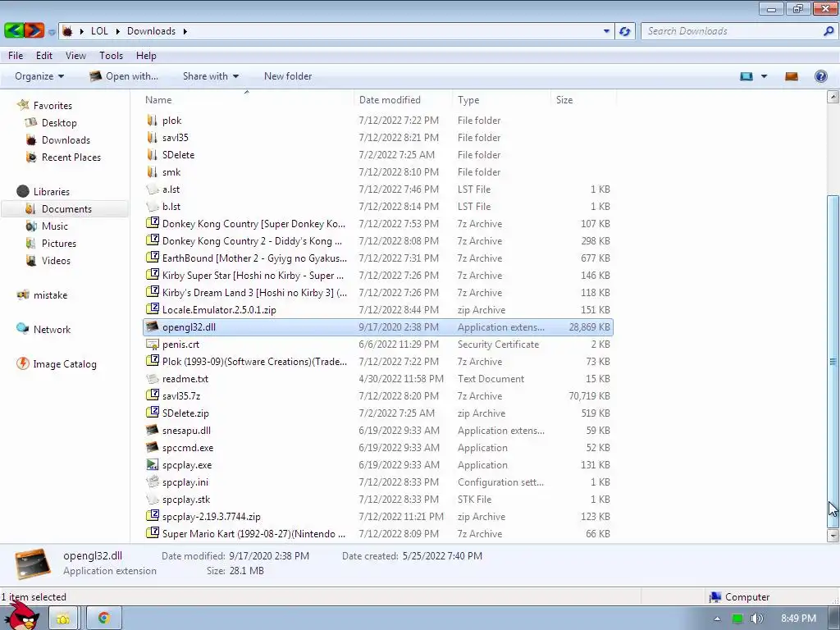
Task: Click the Angry Bird start button
Action: (x=21, y=616)
